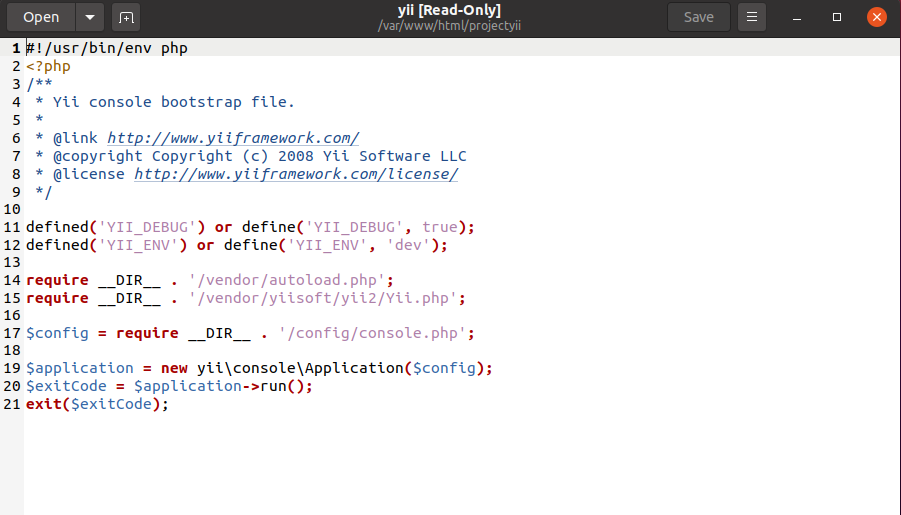Click line number 16 in gutter
The image size is (901, 515).
(x=12, y=316)
